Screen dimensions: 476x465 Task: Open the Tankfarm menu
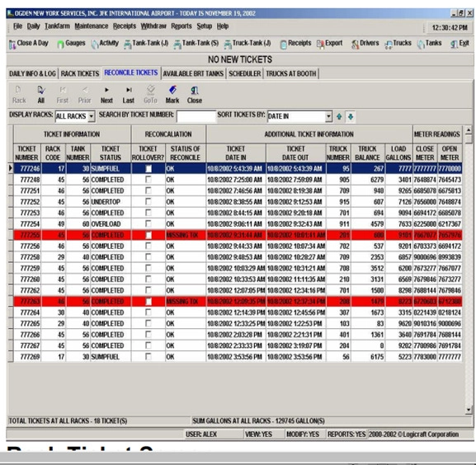pyautogui.click(x=57, y=26)
